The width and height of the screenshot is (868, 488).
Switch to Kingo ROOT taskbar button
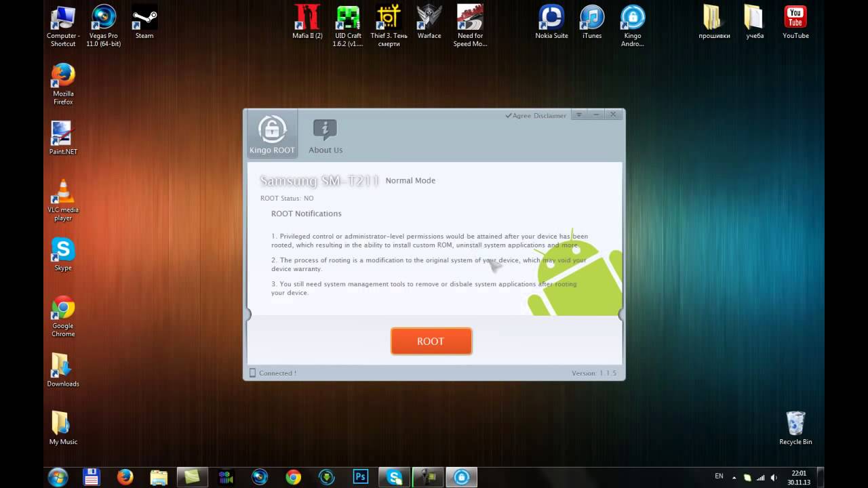click(x=461, y=477)
